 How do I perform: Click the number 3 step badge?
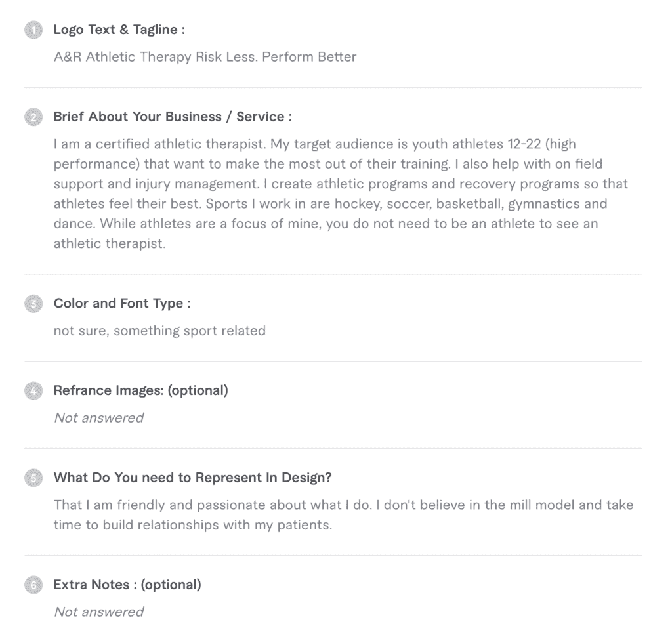[x=32, y=304]
